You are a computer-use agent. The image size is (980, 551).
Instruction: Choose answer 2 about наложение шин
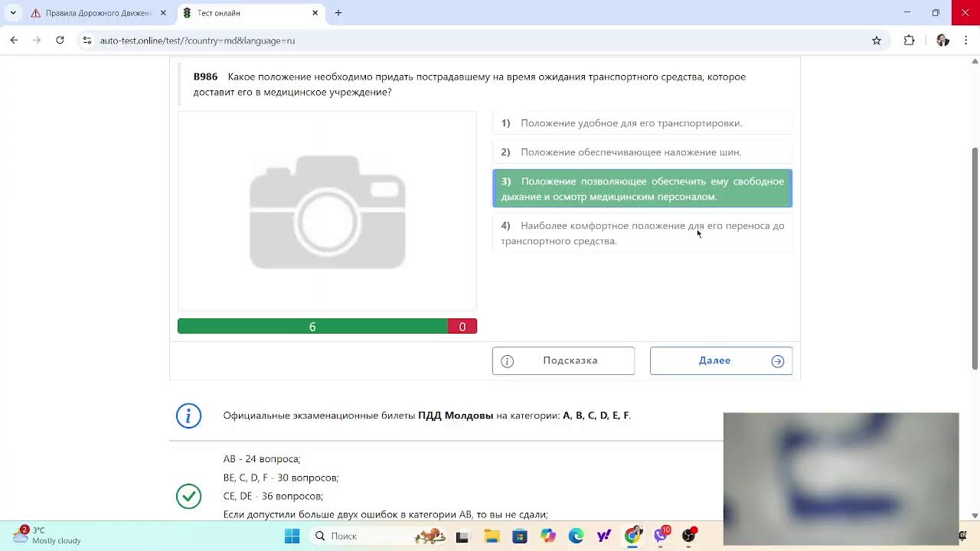642,152
